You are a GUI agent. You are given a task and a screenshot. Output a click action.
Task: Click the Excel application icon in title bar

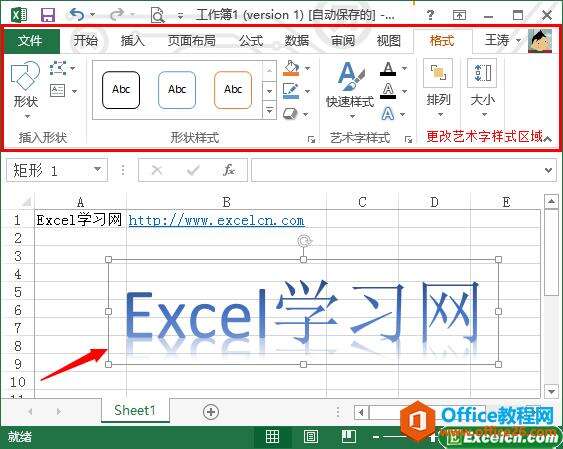19,15
